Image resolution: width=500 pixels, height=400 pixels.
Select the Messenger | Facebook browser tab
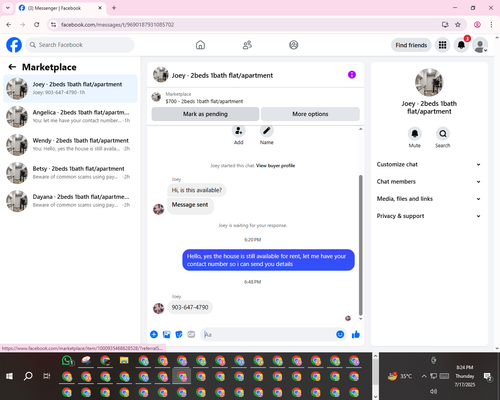(x=60, y=8)
